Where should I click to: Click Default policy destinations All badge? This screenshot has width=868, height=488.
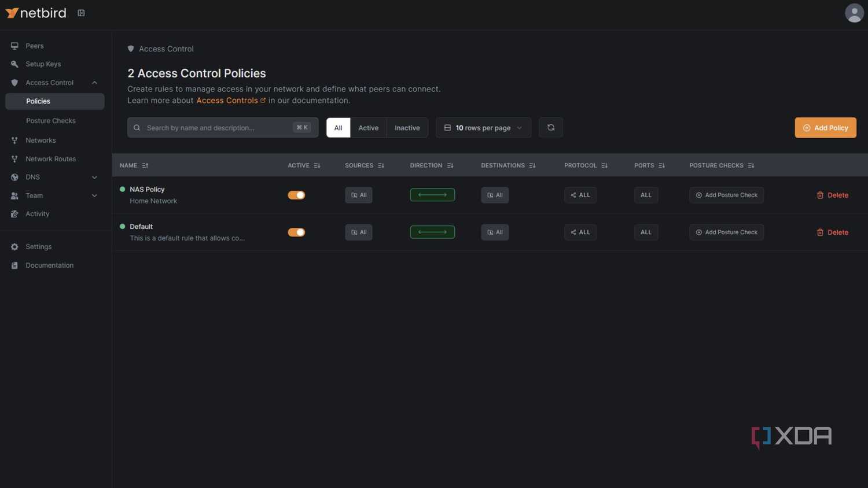click(x=495, y=232)
